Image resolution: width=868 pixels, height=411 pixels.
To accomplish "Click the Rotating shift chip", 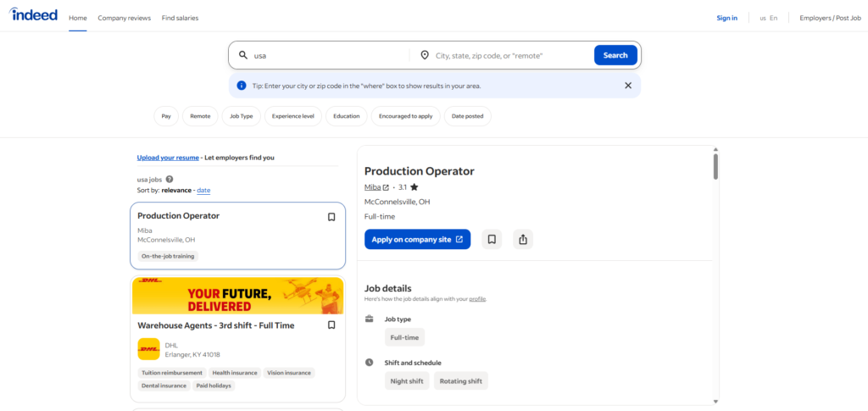I will 461,381.
